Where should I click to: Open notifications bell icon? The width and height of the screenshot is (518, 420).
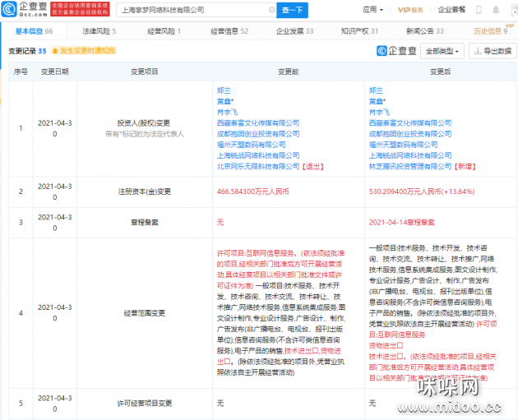(x=496, y=10)
